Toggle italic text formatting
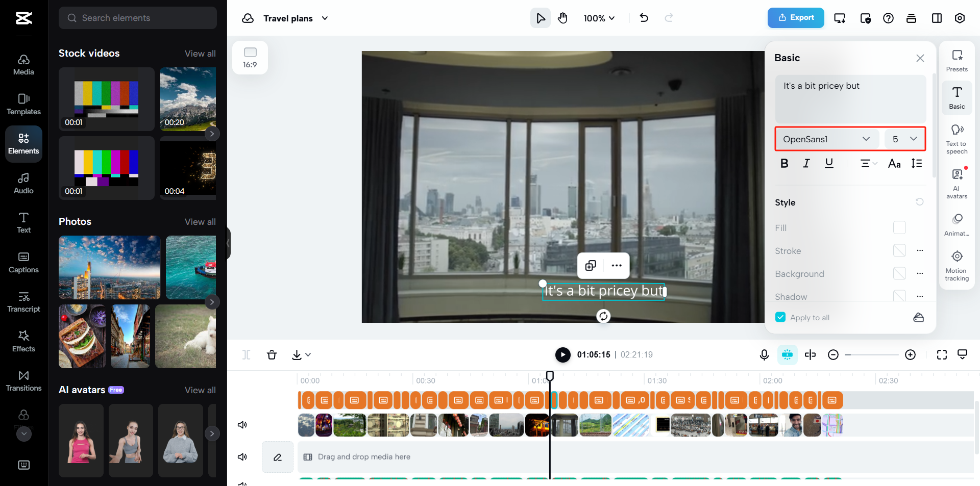 tap(806, 164)
